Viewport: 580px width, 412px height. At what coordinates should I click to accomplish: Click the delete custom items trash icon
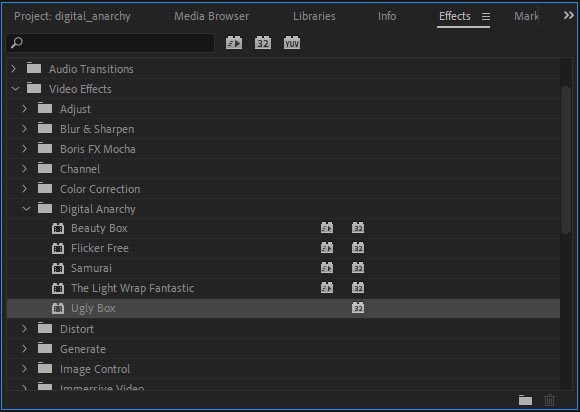pyautogui.click(x=549, y=400)
